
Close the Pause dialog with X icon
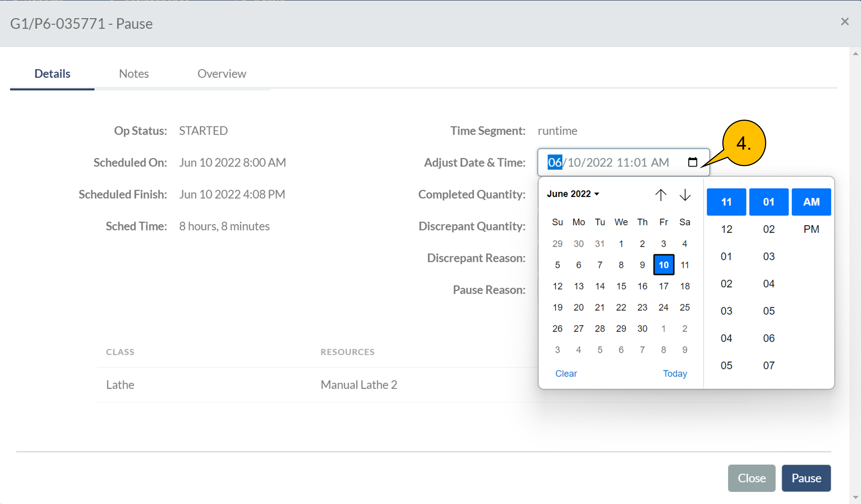(845, 22)
